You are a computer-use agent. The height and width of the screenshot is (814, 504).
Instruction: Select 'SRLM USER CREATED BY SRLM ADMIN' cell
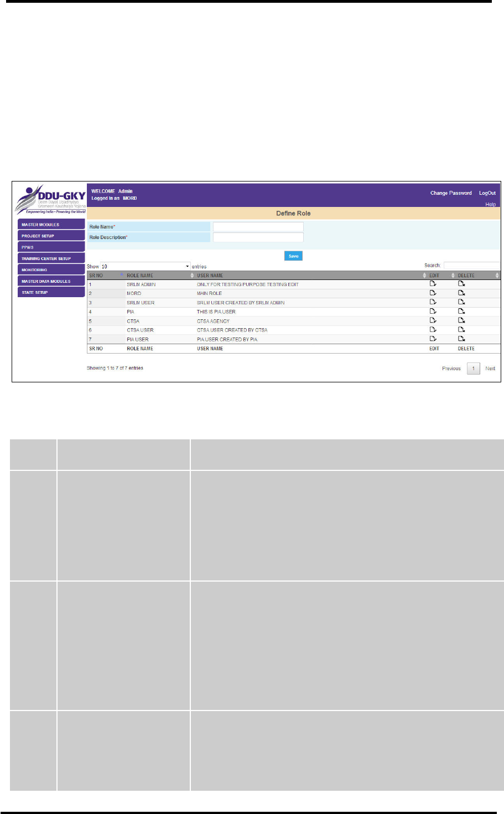241,303
